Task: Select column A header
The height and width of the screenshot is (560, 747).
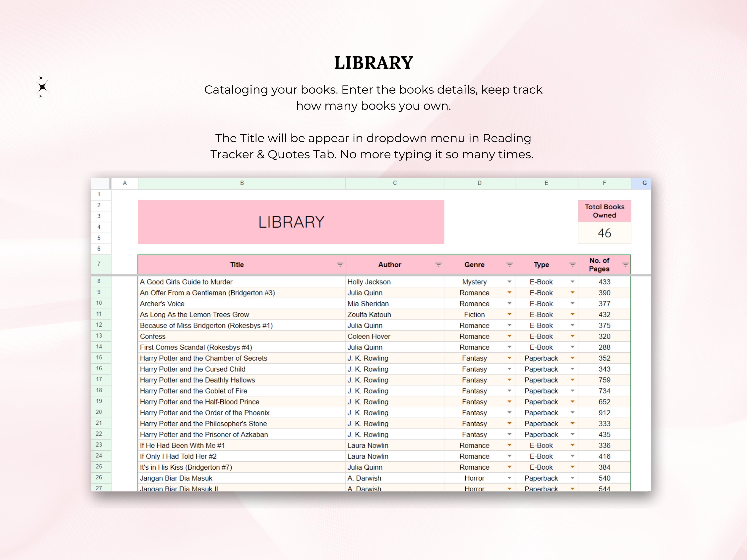Action: coord(124,183)
